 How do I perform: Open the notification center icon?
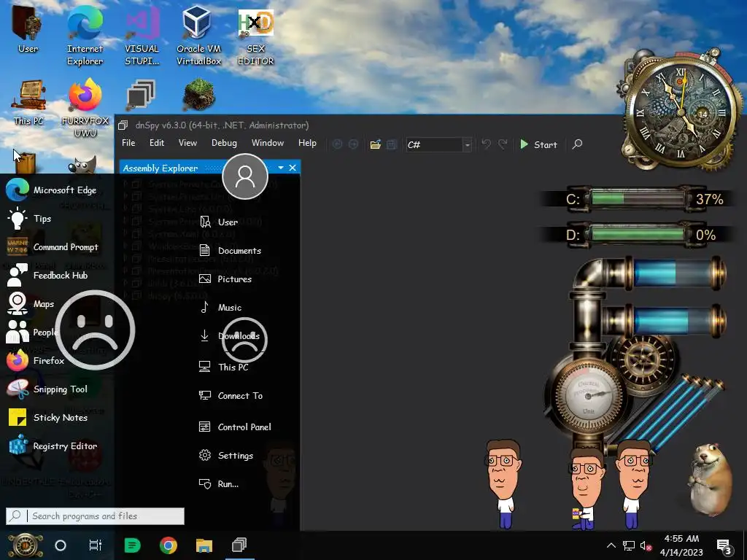pos(724,547)
